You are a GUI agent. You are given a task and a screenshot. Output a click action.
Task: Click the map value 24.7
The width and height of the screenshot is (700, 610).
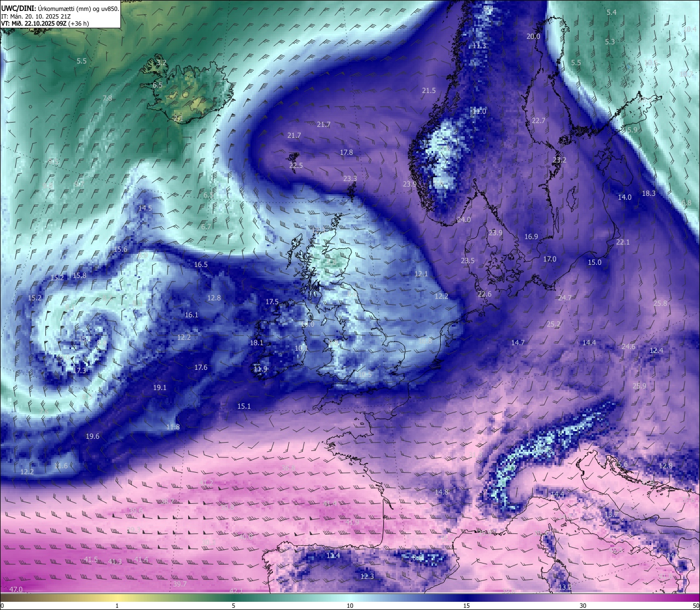[565, 298]
